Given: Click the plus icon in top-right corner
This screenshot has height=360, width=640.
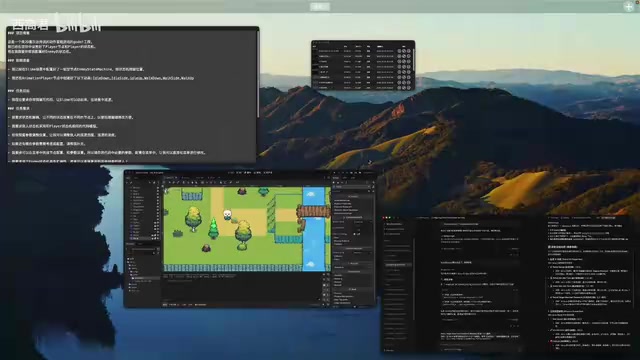Looking at the screenshot, I should coord(629,6).
